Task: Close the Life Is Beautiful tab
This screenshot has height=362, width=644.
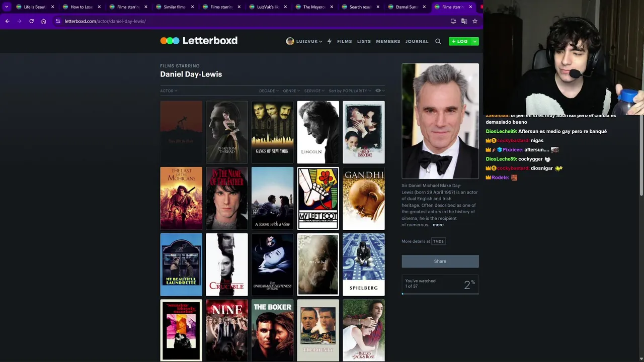Action: (52, 7)
